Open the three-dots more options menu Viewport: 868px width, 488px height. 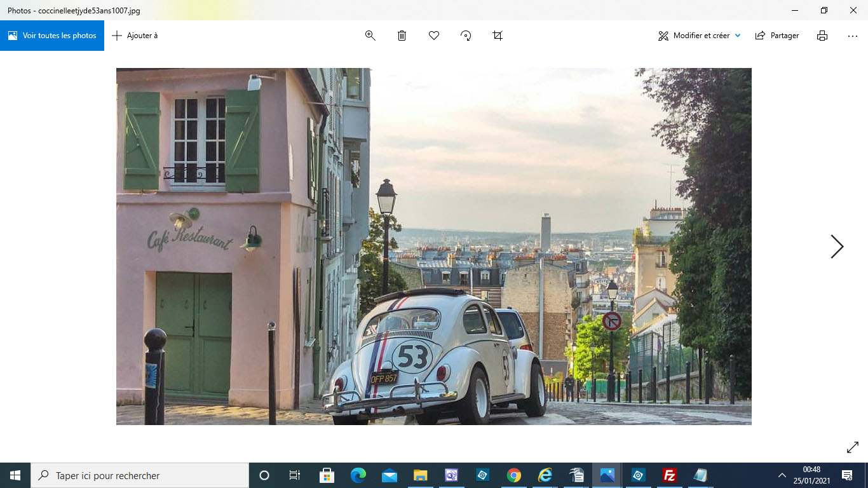(853, 36)
